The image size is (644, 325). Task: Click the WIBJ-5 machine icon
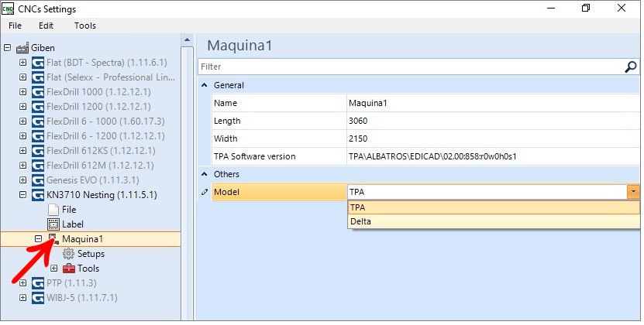[38, 298]
